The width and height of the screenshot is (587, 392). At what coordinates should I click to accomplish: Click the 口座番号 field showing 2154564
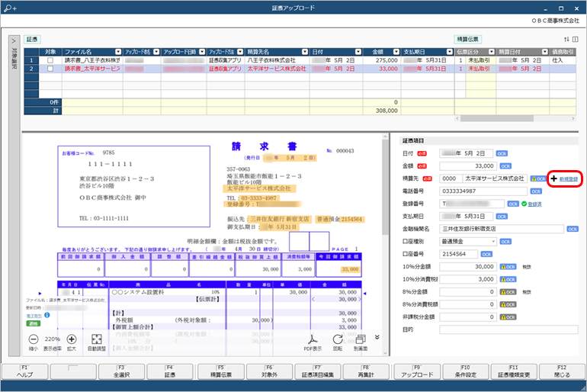pyautogui.click(x=459, y=254)
